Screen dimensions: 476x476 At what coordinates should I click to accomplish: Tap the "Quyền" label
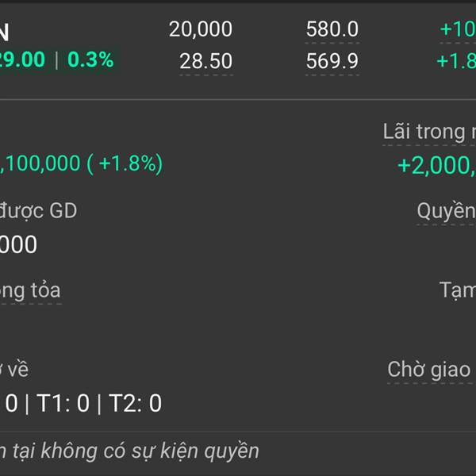pyautogui.click(x=446, y=211)
